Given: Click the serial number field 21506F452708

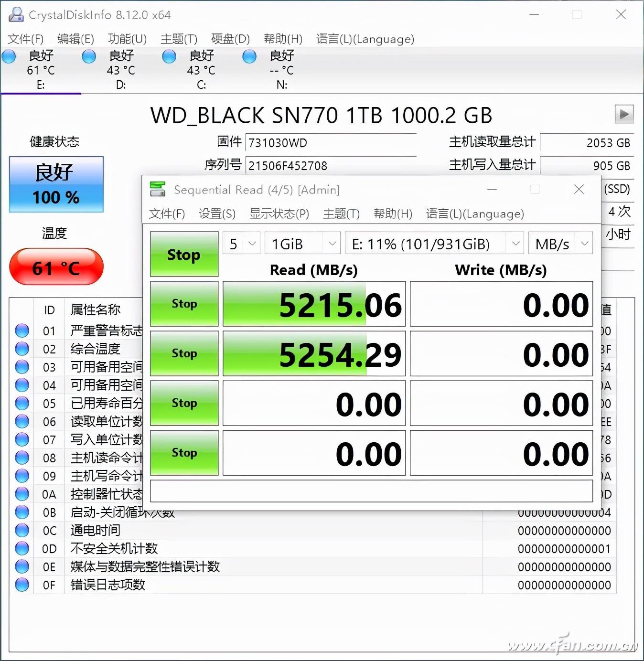Looking at the screenshot, I should (x=331, y=165).
